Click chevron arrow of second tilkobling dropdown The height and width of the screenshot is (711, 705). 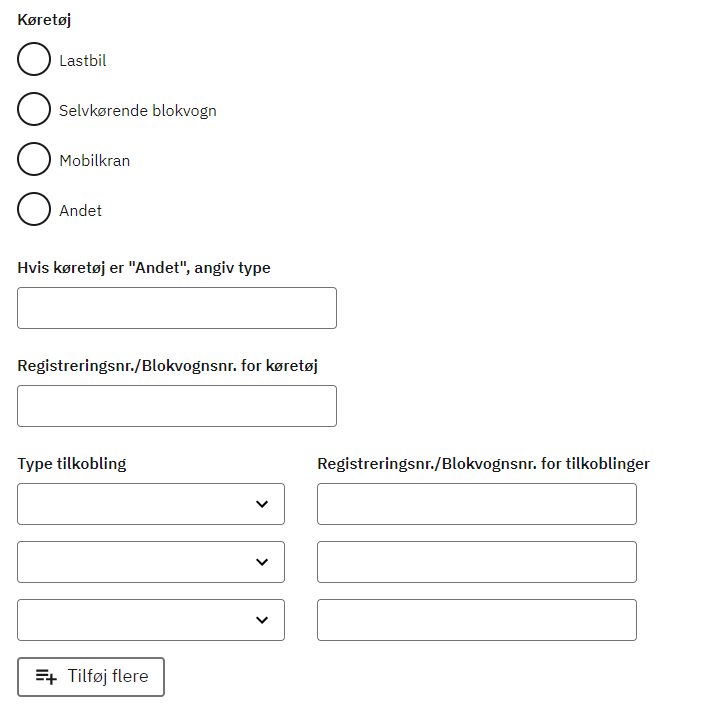[x=262, y=562]
